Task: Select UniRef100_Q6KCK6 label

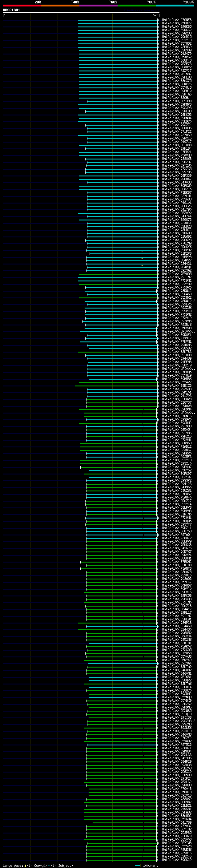Action: pyautogui.click(x=177, y=84)
